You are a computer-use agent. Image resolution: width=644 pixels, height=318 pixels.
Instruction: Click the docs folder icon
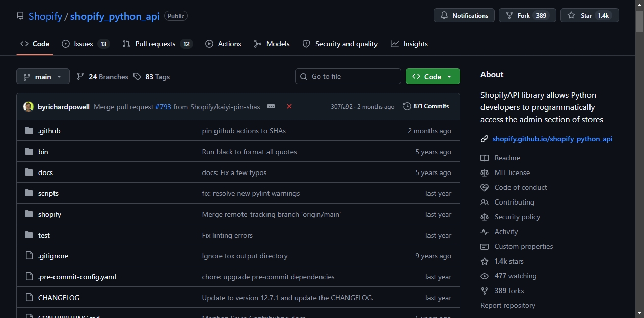coord(29,172)
